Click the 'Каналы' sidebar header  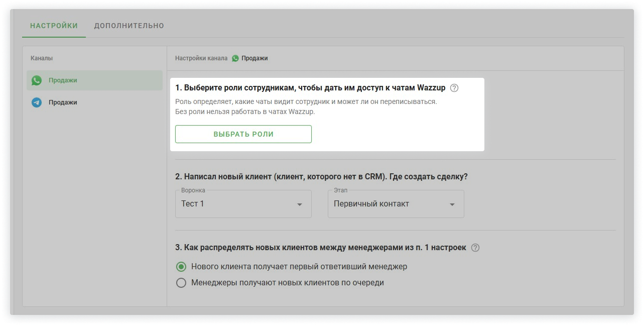[42, 58]
